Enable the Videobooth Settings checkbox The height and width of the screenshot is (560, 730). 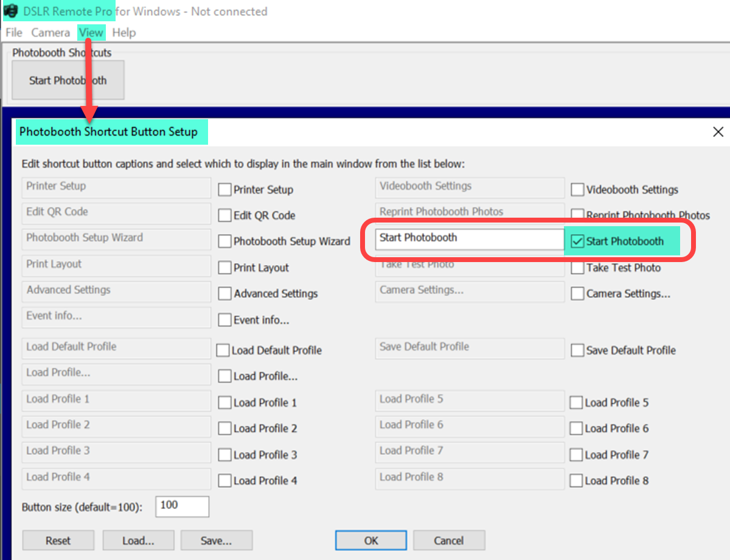[577, 190]
